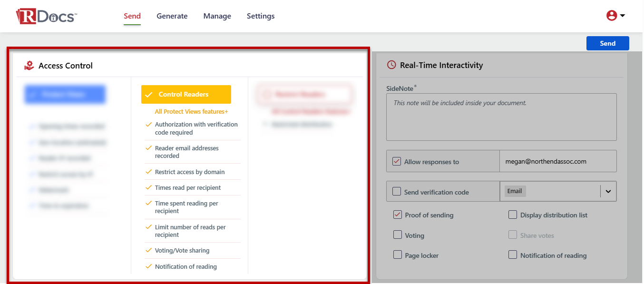Image resolution: width=644 pixels, height=284 pixels.
Task: Edit the megan@northendassoc.com email field
Action: pos(558,161)
